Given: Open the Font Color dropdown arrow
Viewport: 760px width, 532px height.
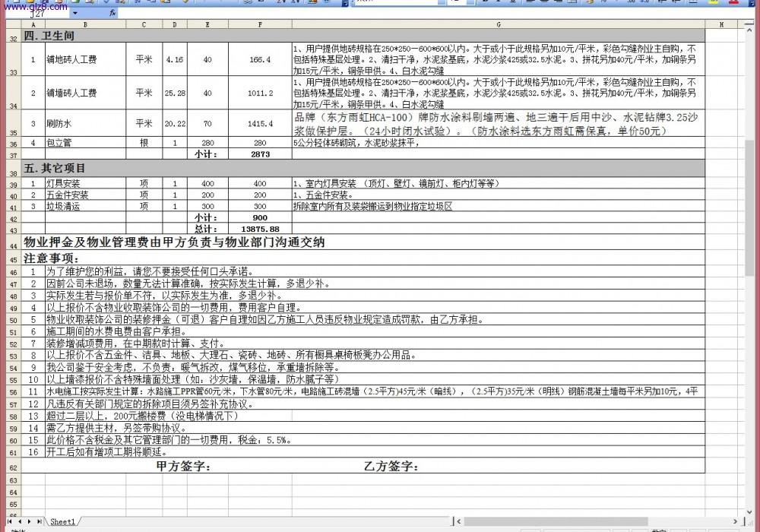Looking at the screenshot, I should (743, 2).
